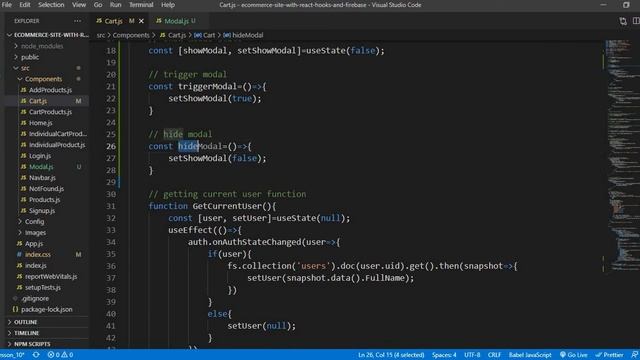This screenshot has width=640, height=360.
Task: Open the Edit menu
Action: (24, 5)
